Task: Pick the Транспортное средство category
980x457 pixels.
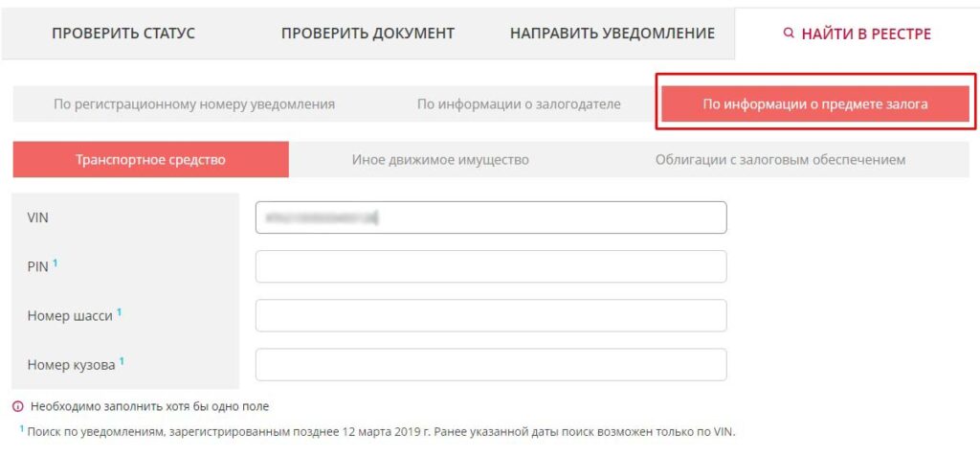Action: coord(150,160)
